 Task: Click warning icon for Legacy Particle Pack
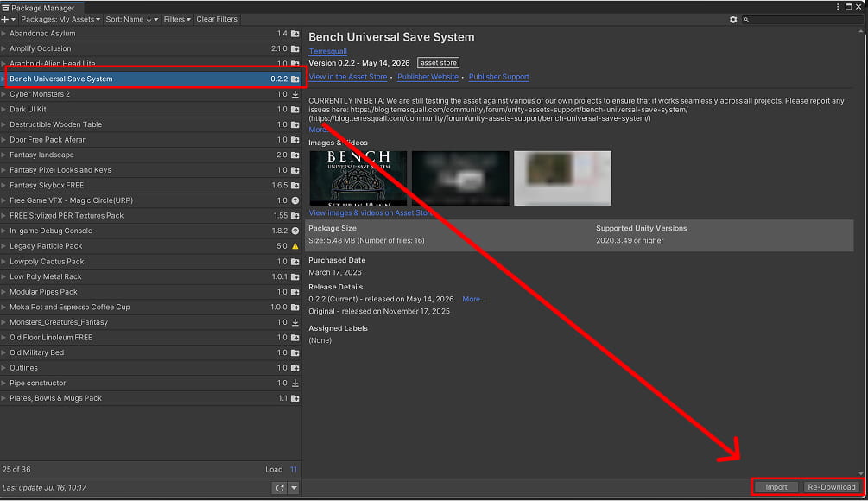(295, 246)
